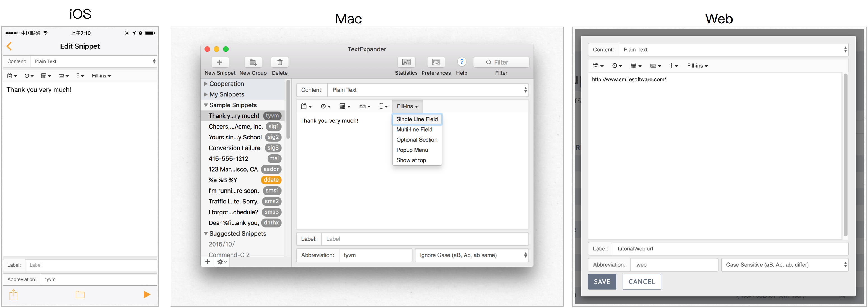
Task: Select the 'Dear %fi...ank you,' dnthx snippet
Action: click(x=243, y=223)
